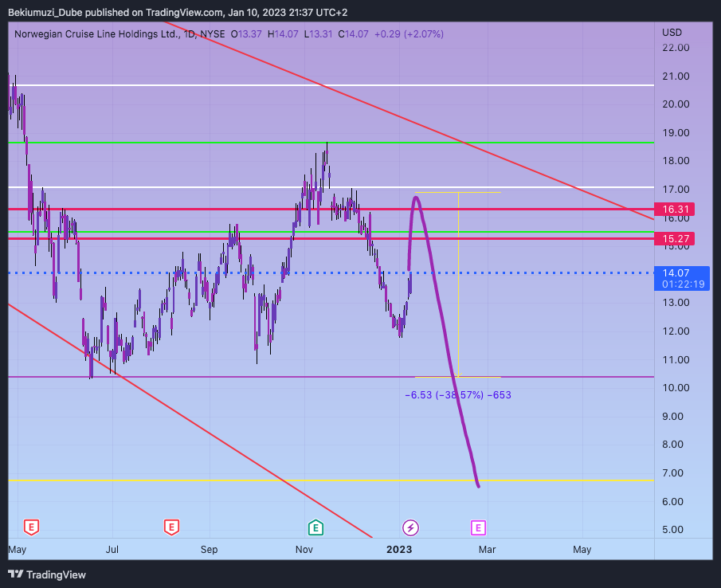Viewport: 721px width, 588px height.
Task: Click the USD currency label
Action: pyautogui.click(x=672, y=33)
